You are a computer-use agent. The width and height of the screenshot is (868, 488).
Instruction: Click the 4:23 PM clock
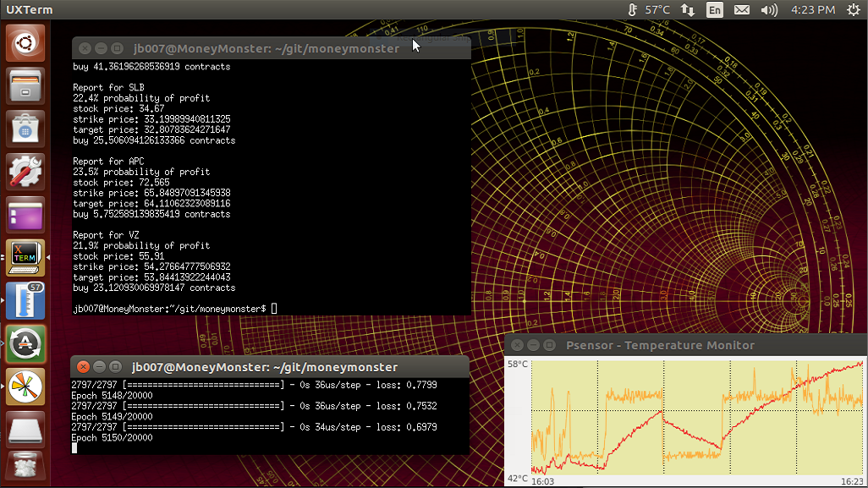pos(813,10)
